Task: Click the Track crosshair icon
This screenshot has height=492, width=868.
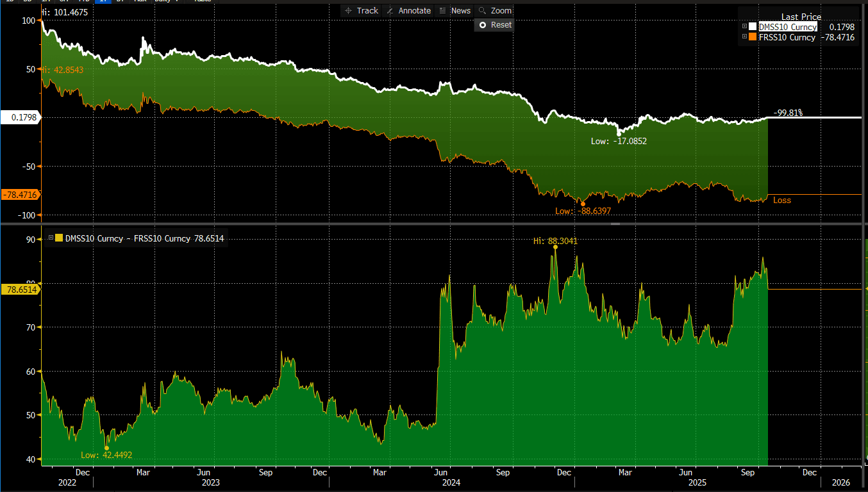Action: coord(349,11)
